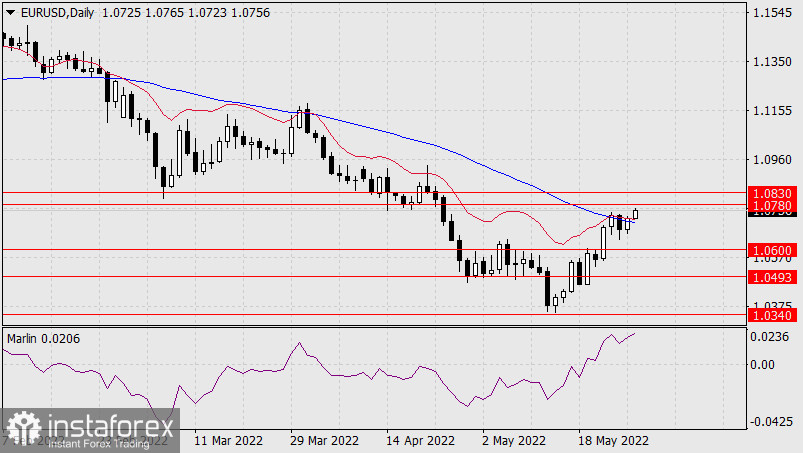Click the 1.1155 price scale value
This screenshot has height=453, width=803.
[772, 111]
